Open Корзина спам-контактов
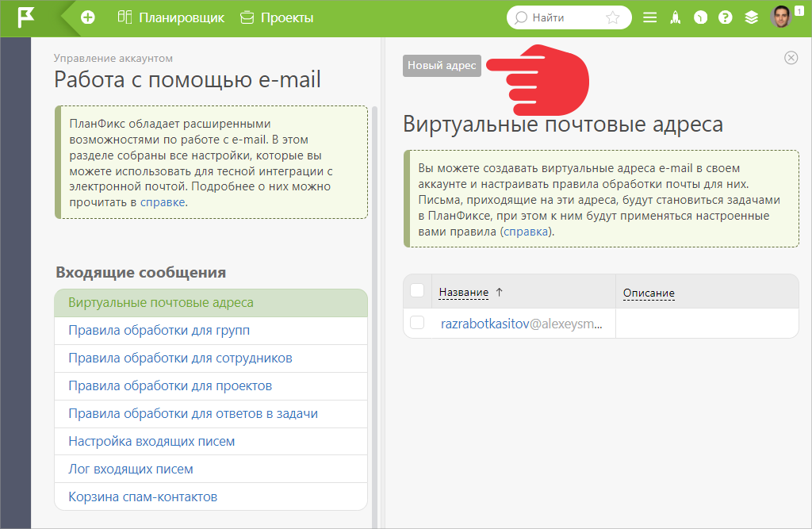This screenshot has width=812, height=529. pos(211,496)
